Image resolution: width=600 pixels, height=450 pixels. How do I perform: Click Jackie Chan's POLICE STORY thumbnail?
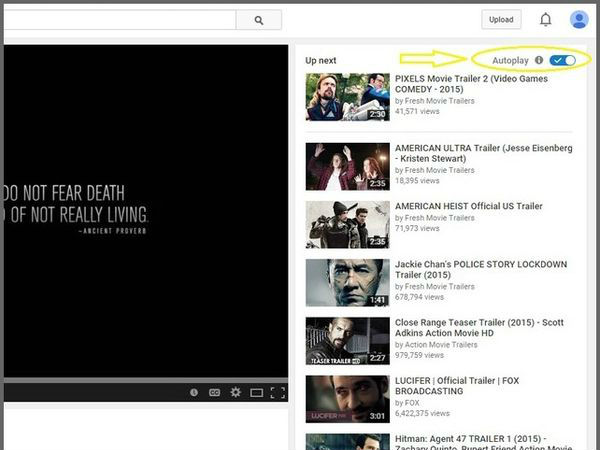[347, 283]
